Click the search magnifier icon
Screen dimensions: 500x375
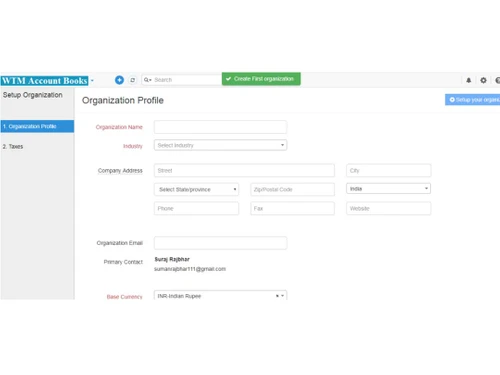[x=146, y=80]
